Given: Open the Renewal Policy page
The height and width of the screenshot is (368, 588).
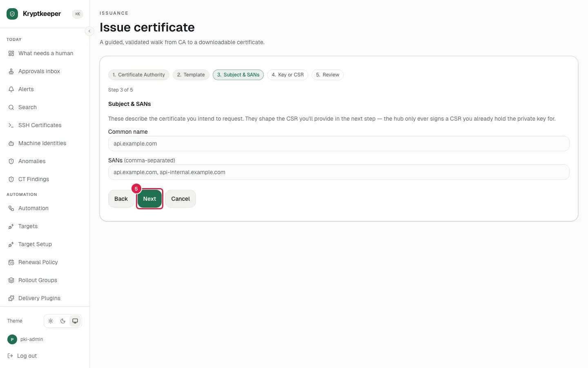Looking at the screenshot, I should [45, 263].
